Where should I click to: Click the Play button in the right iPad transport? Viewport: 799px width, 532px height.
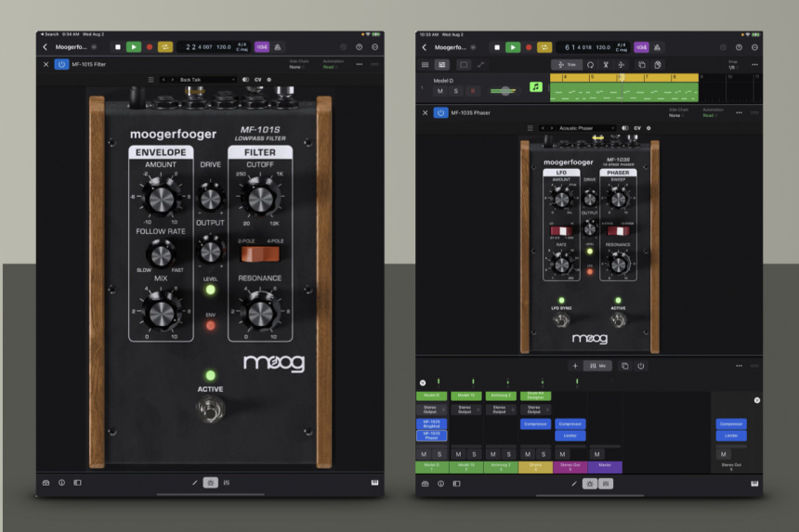[x=513, y=47]
